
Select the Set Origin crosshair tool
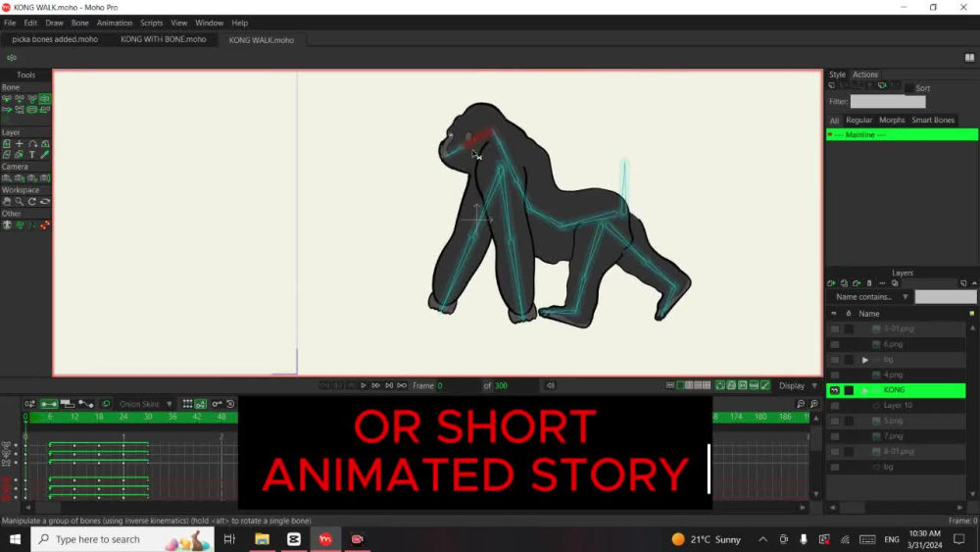[x=20, y=144]
